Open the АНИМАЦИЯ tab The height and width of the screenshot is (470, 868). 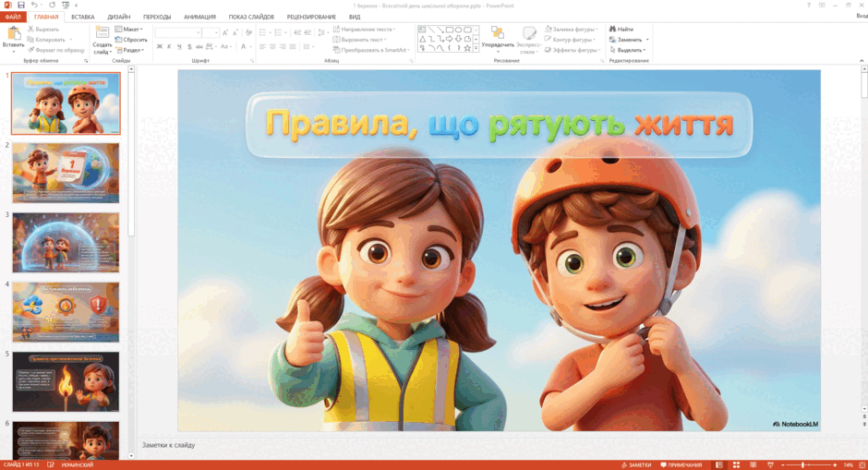[x=199, y=17]
